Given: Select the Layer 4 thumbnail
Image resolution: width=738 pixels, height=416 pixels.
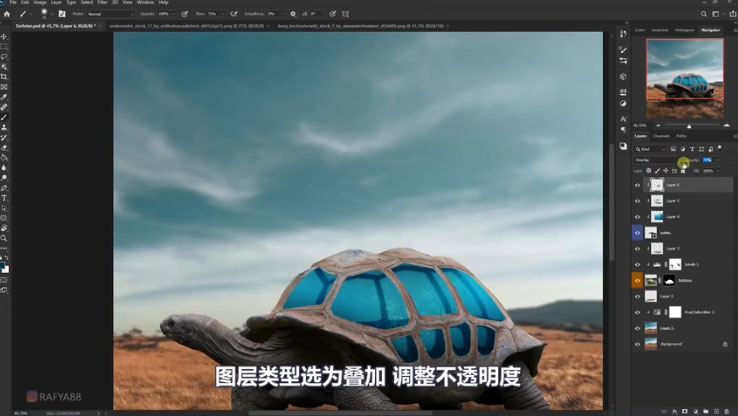Looking at the screenshot, I should (656, 216).
